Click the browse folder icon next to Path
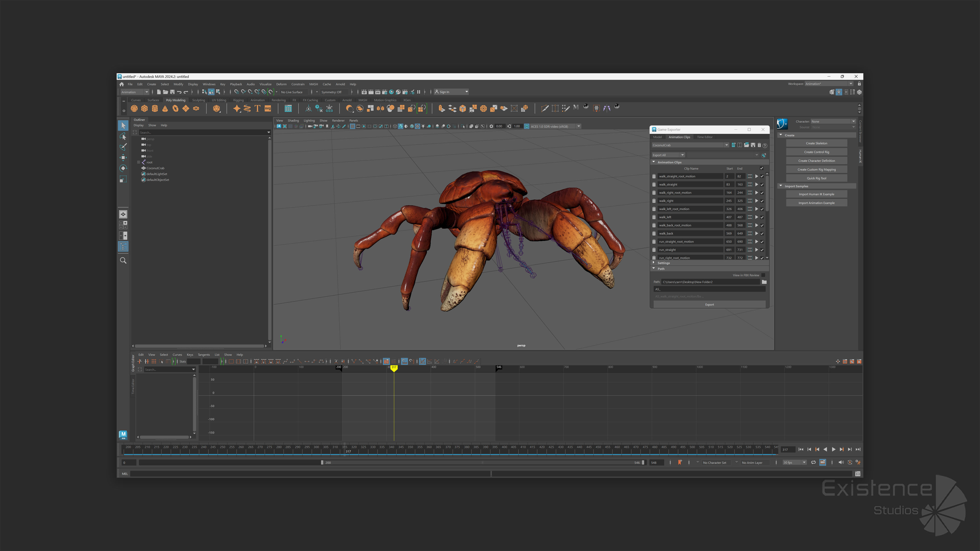Viewport: 980px width, 551px height. pos(764,282)
